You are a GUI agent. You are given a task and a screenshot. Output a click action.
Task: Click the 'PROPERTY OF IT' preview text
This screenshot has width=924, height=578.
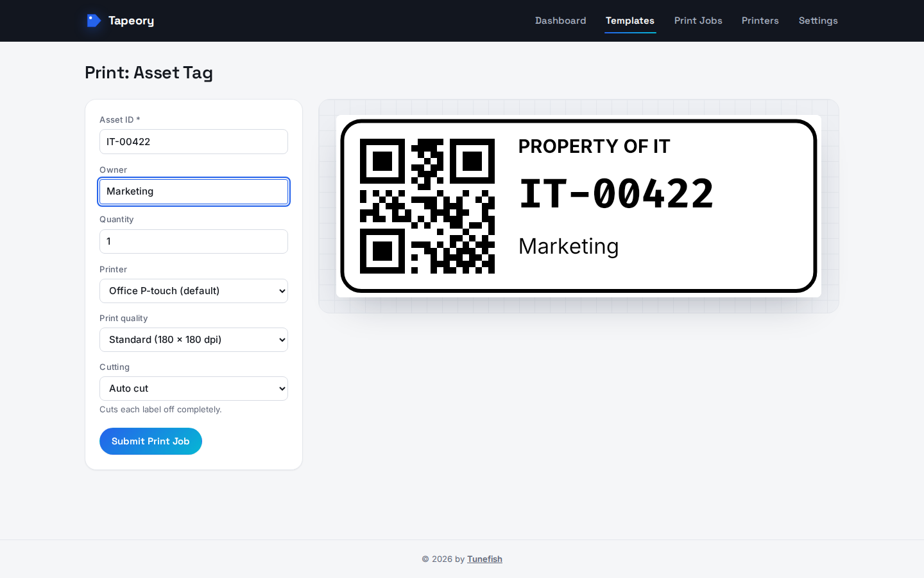point(594,146)
